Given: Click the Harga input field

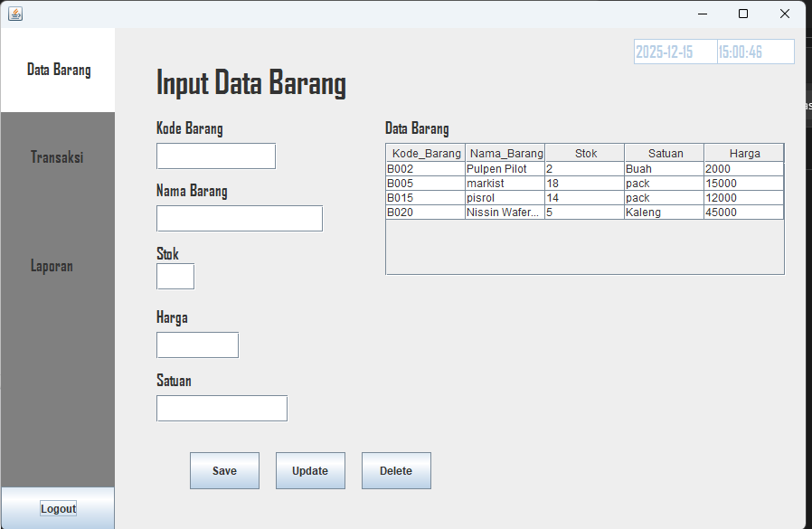Looking at the screenshot, I should coord(197,345).
